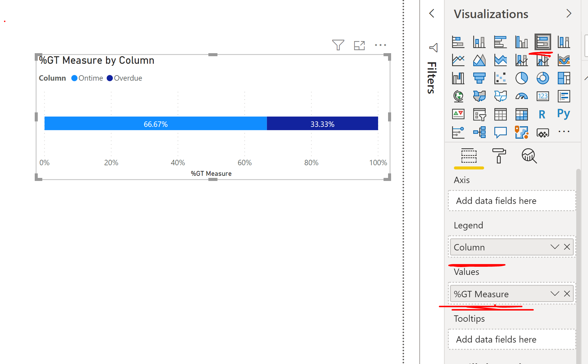Select the card visual with 123
Image resolution: width=588 pixels, height=364 pixels.
pos(543,96)
